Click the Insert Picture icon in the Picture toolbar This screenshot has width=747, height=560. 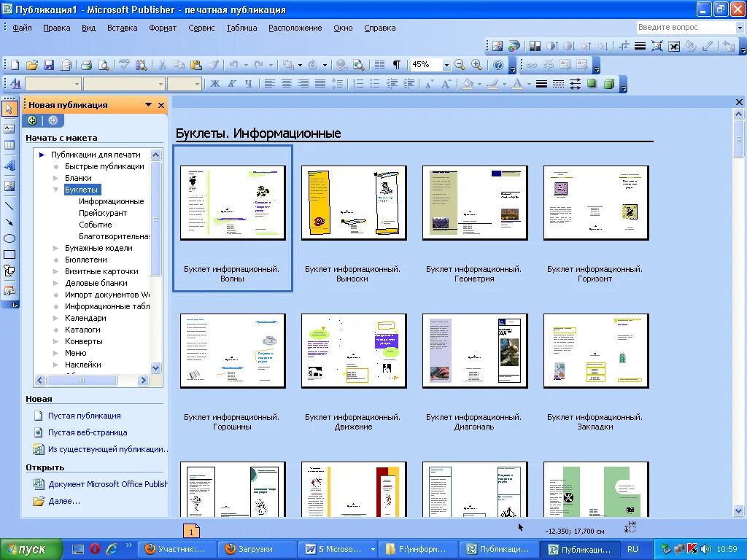tap(498, 46)
